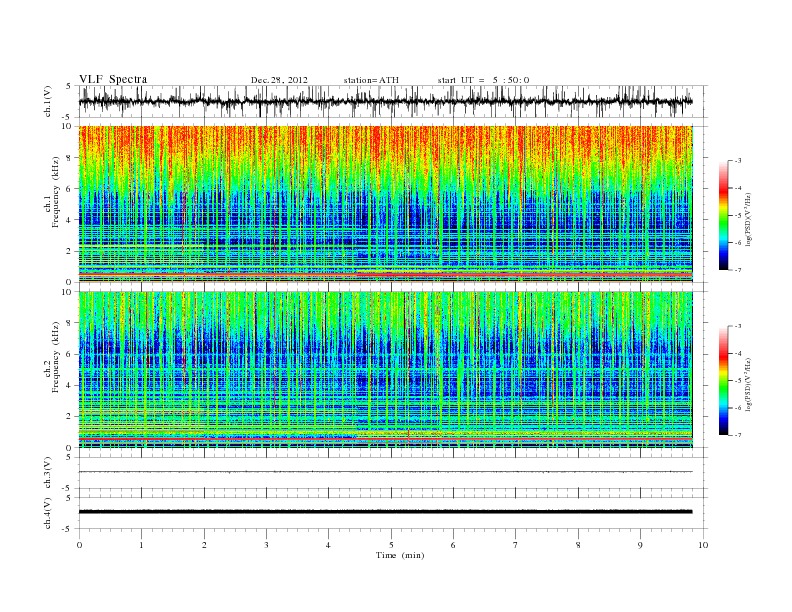792x612 pixels.
Task: Click the ch.3 voltage waveform trace
Action: [385, 472]
